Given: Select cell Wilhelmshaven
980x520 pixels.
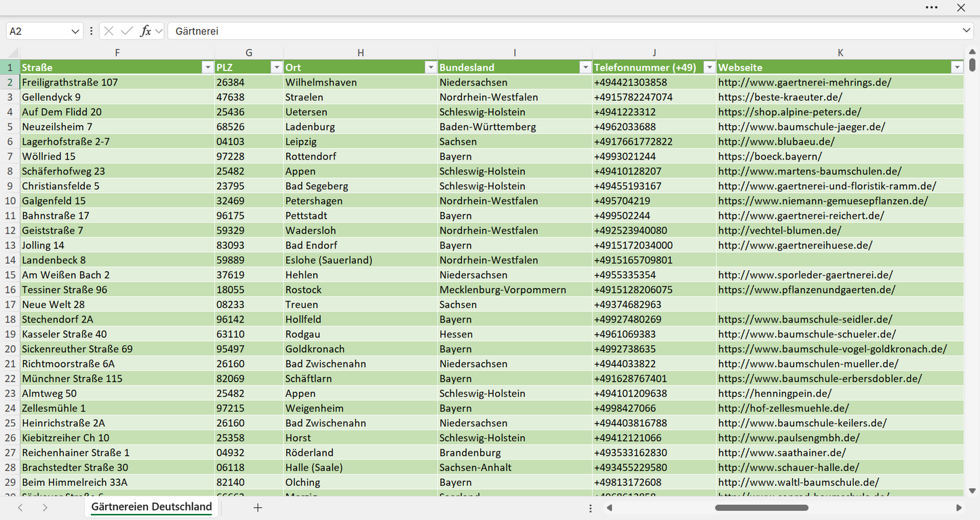Looking at the screenshot, I should (x=361, y=82).
